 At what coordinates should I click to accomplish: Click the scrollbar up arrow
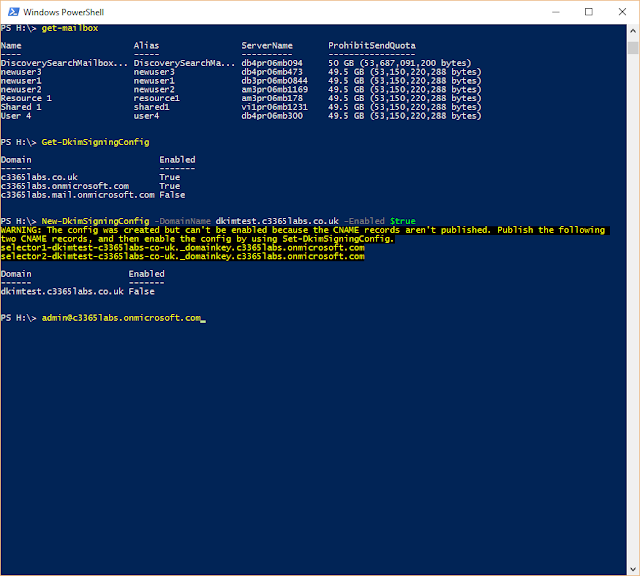click(x=633, y=31)
